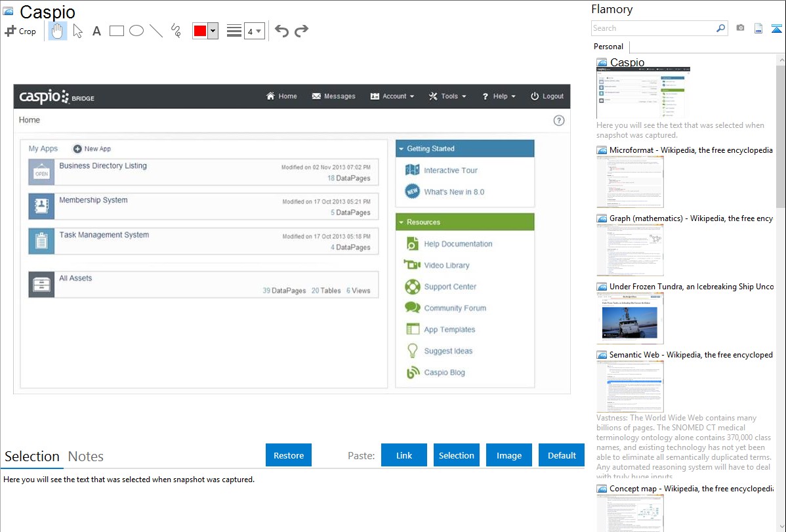786x532 pixels.
Task: Open the Concept map snapshot title
Action: coord(692,488)
